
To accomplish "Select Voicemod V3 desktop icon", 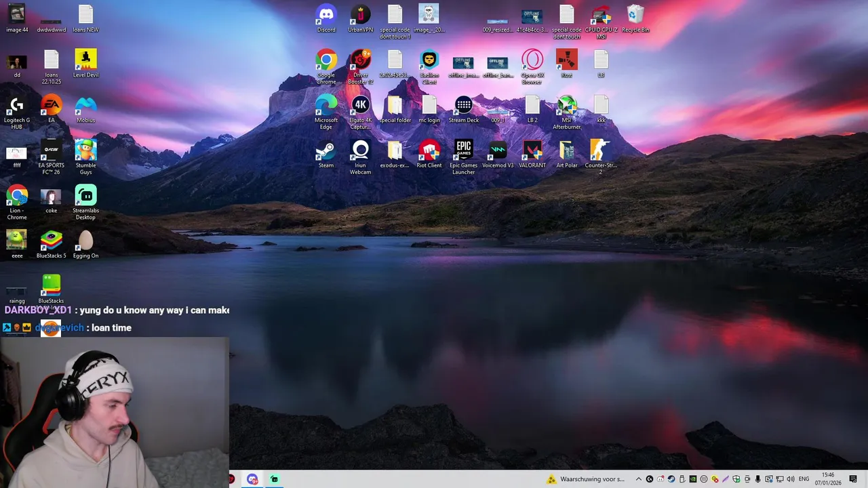I will 498,154.
